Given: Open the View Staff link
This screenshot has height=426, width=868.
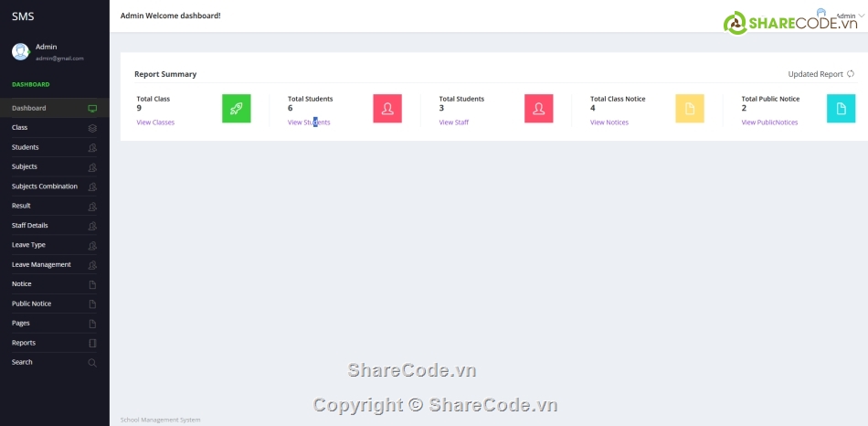Looking at the screenshot, I should (x=453, y=122).
